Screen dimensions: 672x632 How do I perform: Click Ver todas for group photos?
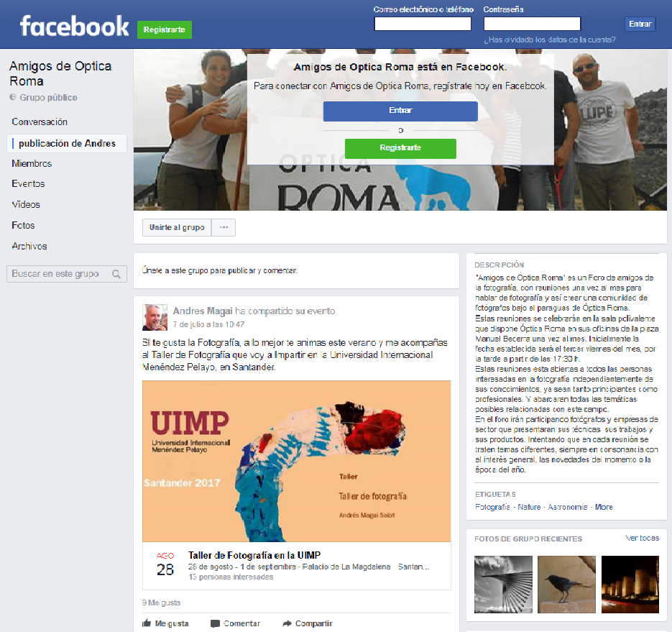tap(642, 538)
